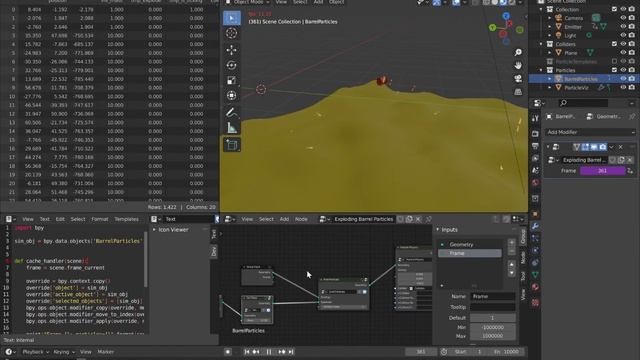This screenshot has width=640, height=360.
Task: Hide the Camera object in outliner
Action: coord(623,18)
